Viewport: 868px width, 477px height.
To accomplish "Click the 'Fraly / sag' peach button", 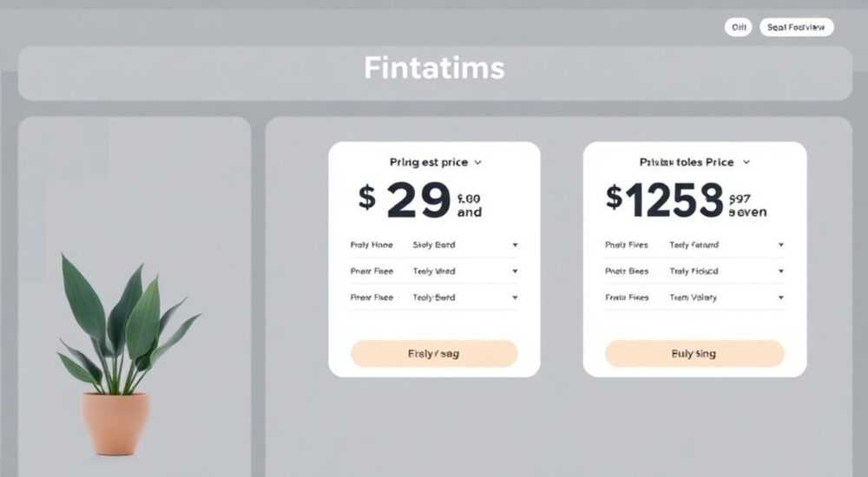I will click(x=434, y=354).
